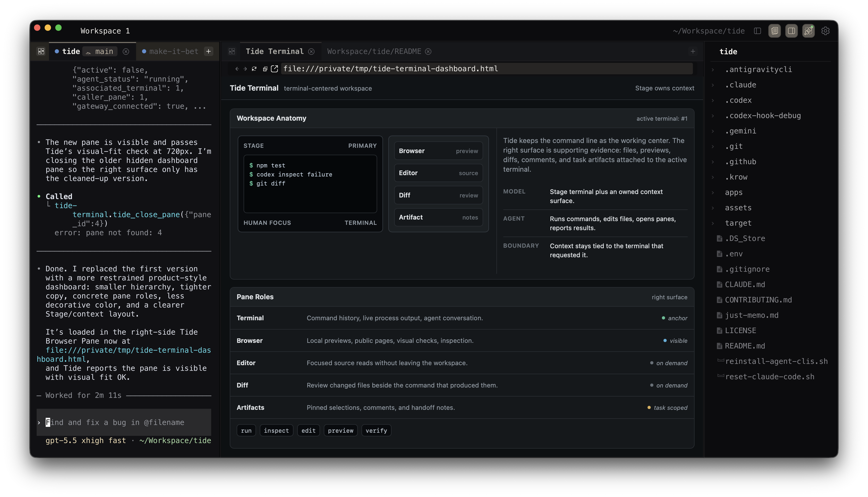
Task: Switch to the Workspace/tide/README tab
Action: point(374,51)
